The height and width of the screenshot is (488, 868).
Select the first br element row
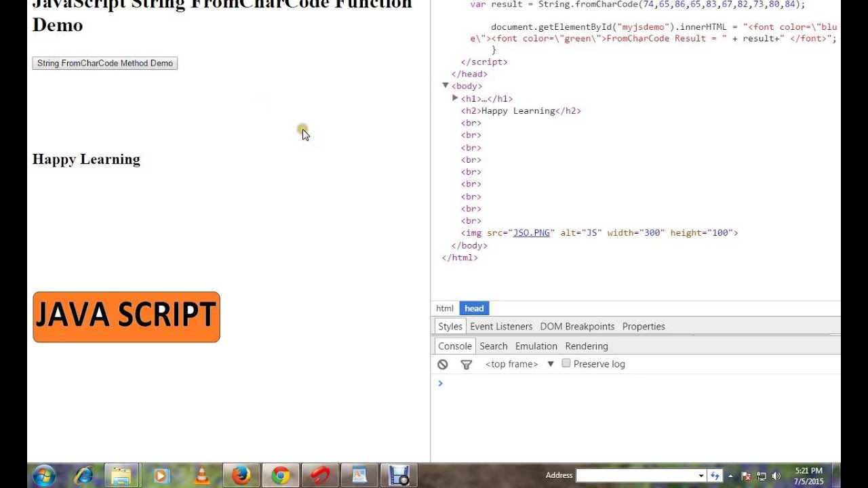click(471, 123)
